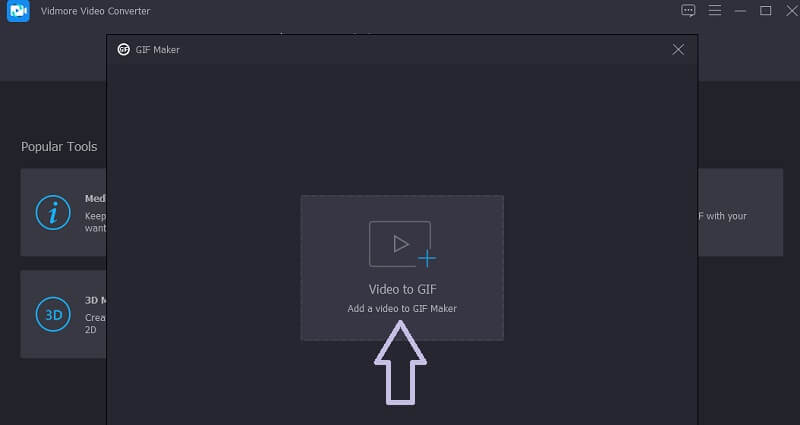Close the Vidmore Video Converter window

(792, 10)
